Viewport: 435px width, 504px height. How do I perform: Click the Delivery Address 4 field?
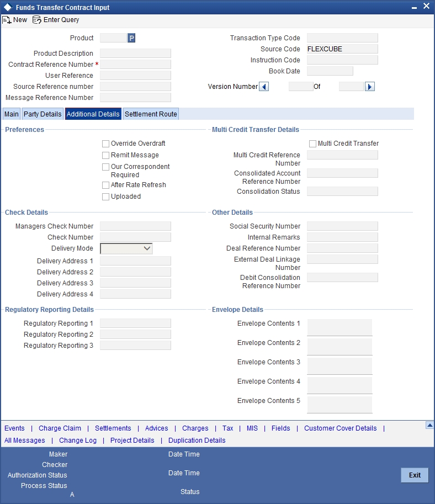pyautogui.click(x=135, y=294)
